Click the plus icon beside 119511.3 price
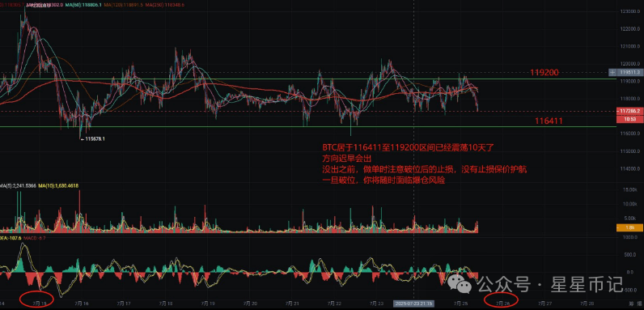 pyautogui.click(x=612, y=72)
